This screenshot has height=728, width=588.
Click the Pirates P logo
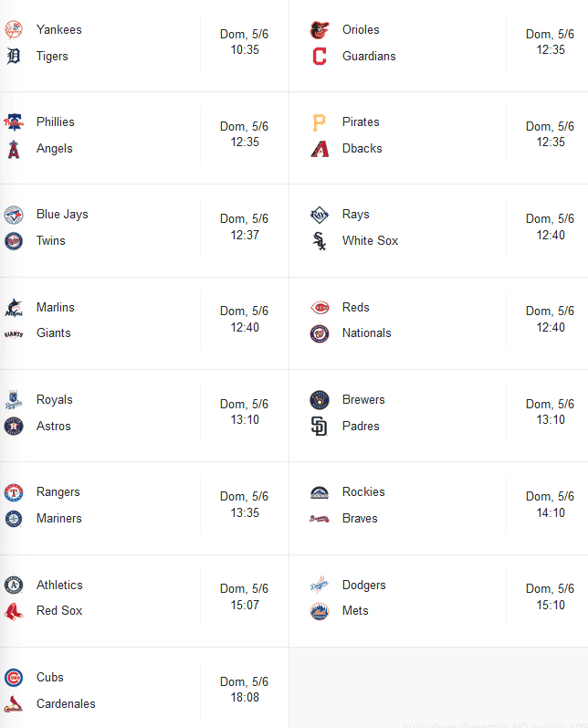[x=320, y=122]
